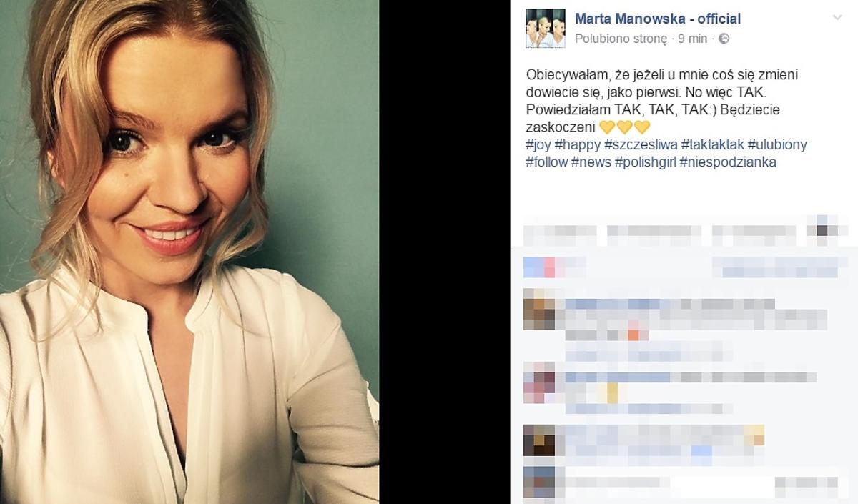Click the public globe privacy icon
The image size is (858, 504).
724,39
